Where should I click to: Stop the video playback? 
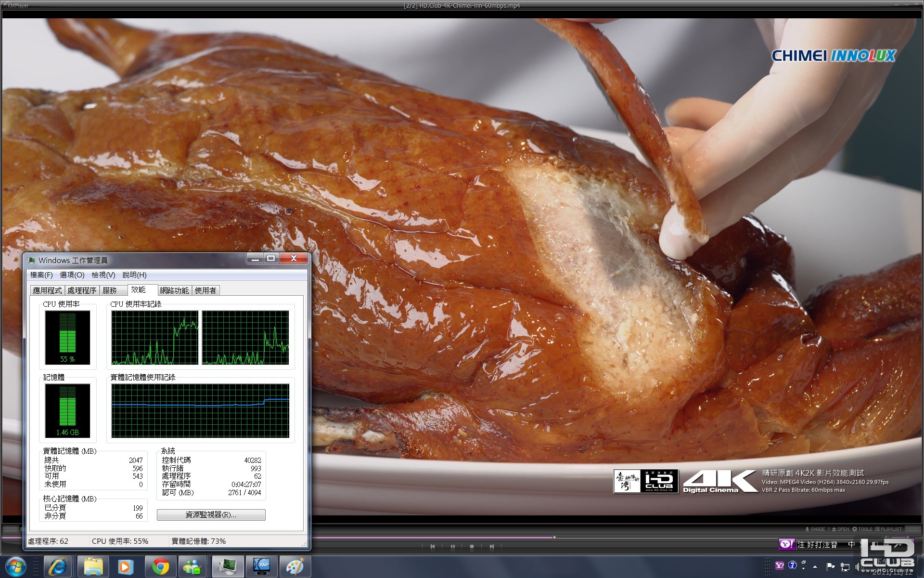coord(472,547)
